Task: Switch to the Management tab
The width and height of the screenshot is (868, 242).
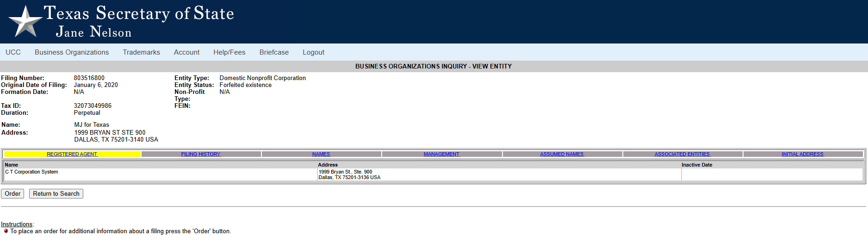Action: pyautogui.click(x=441, y=154)
